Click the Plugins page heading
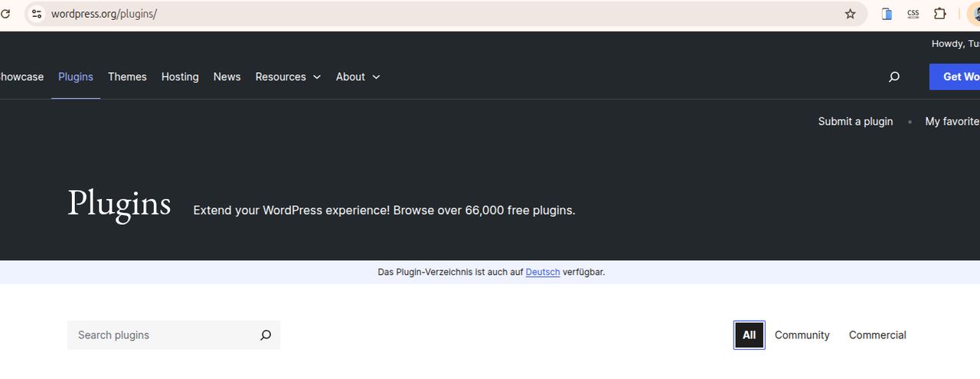This screenshot has height=379, width=980. coord(119,204)
